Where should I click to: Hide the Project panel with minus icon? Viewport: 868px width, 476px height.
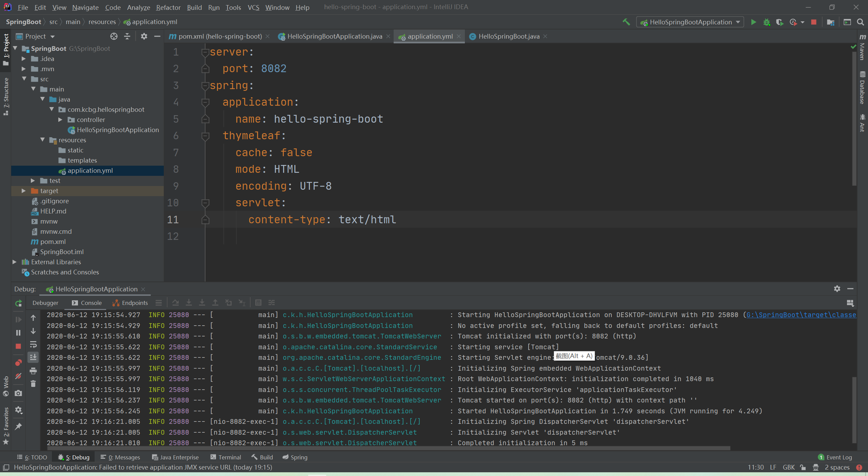(157, 36)
